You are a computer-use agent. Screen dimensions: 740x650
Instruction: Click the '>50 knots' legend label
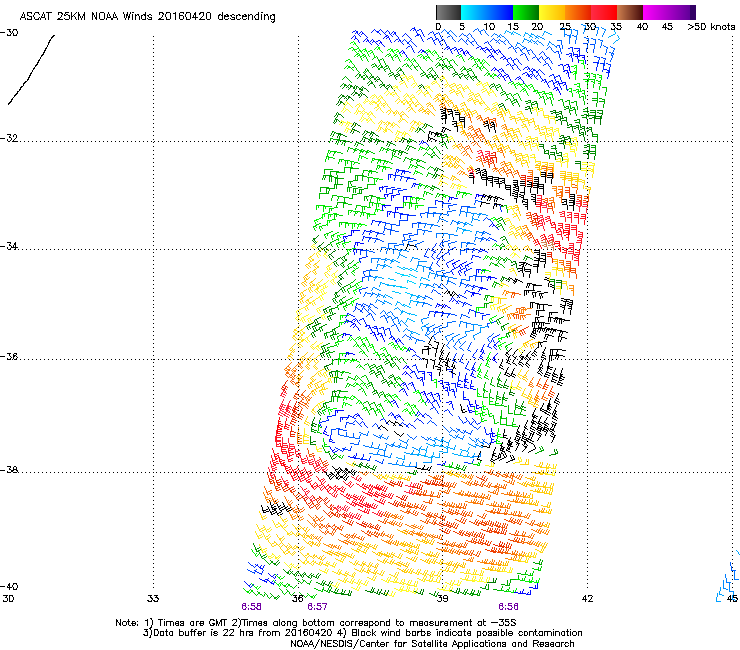[711, 27]
